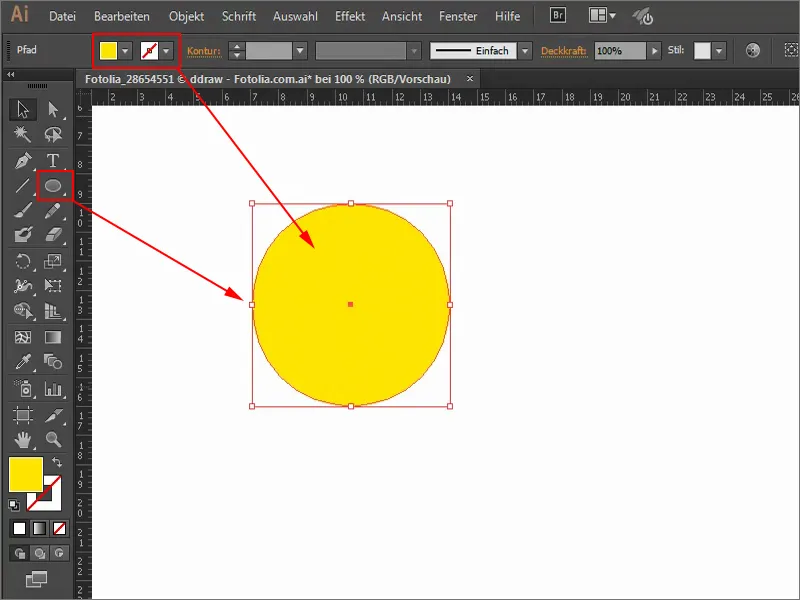The height and width of the screenshot is (600, 800).
Task: Select the Rotate tool
Action: point(23,261)
